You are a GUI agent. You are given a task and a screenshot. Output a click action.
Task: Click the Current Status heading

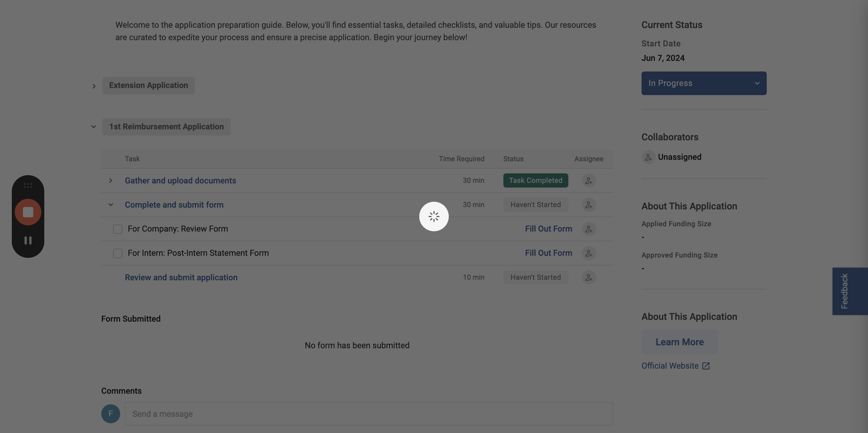coord(672,25)
